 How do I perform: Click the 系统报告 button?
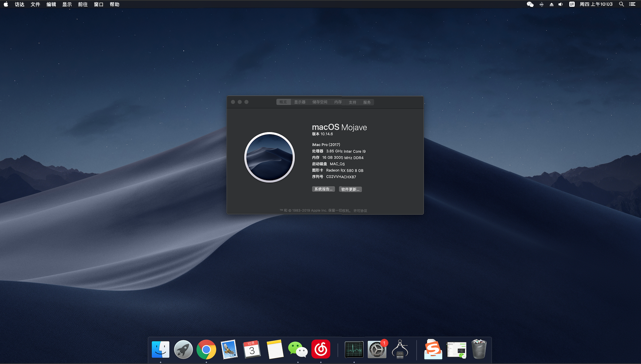point(323,189)
